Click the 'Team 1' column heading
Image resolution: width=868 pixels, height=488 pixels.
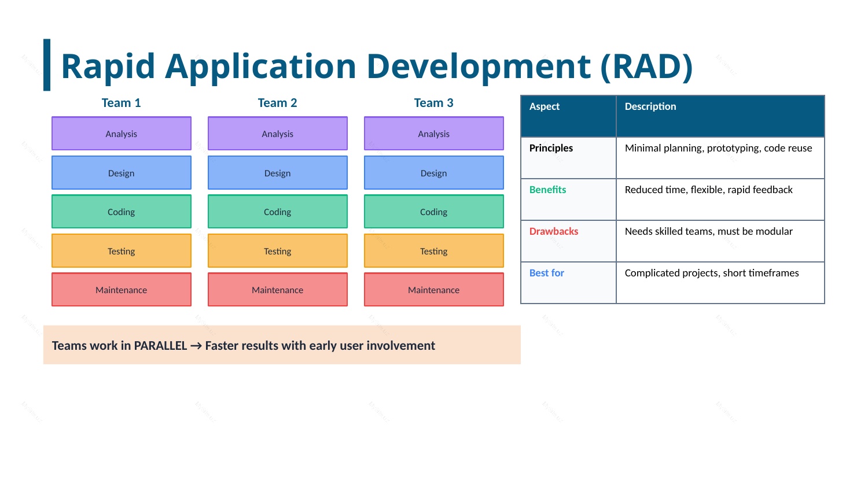[x=121, y=103]
